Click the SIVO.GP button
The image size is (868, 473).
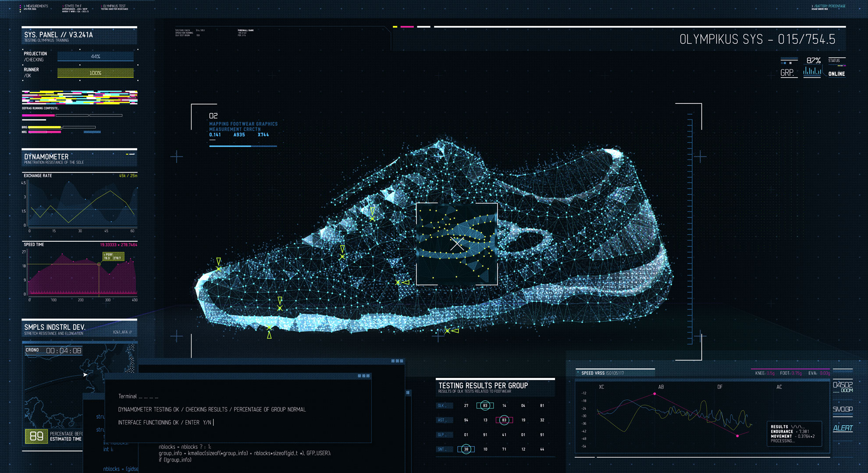[x=843, y=409]
